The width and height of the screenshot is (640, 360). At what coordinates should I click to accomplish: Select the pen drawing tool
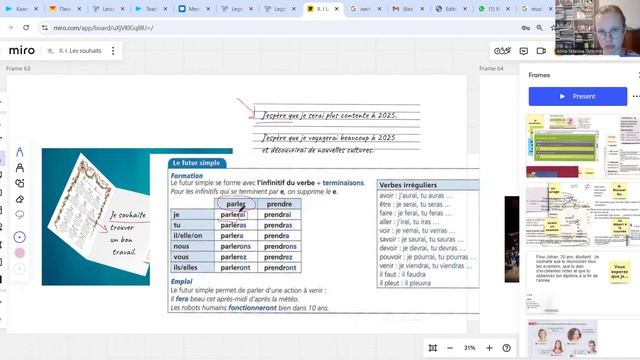[x=20, y=152]
